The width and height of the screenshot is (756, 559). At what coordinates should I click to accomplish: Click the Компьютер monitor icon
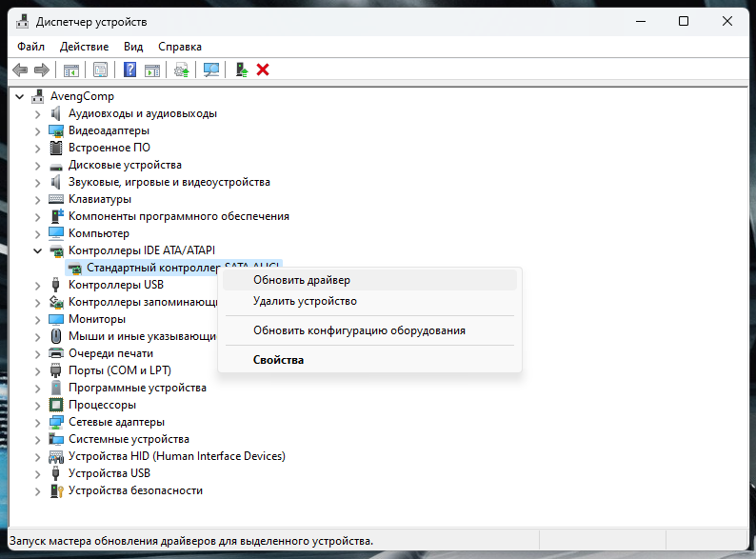[x=56, y=233]
